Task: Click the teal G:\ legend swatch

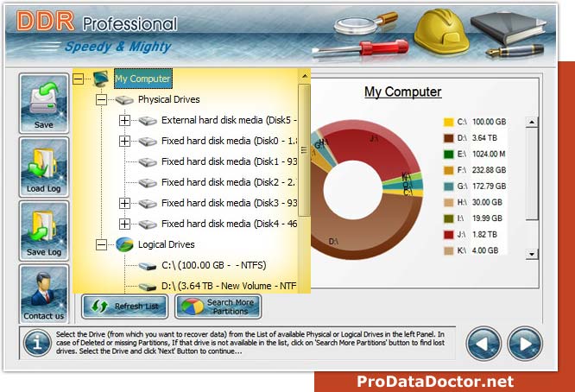Action: coord(449,187)
